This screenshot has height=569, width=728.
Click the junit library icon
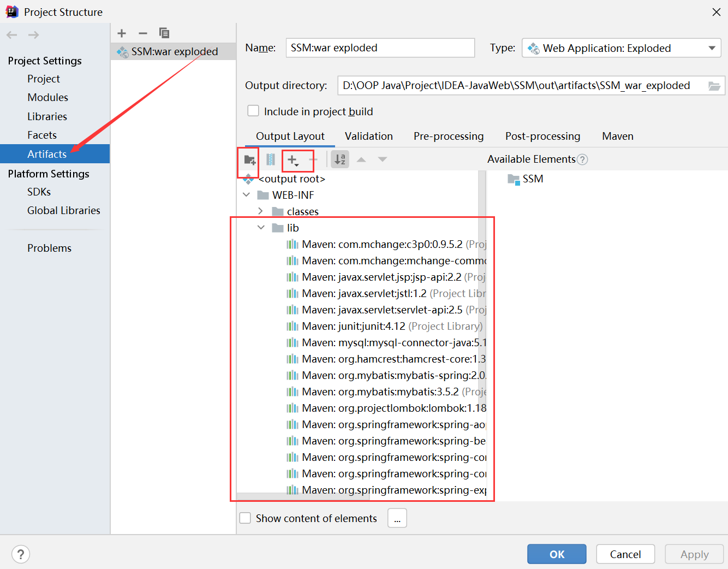293,326
